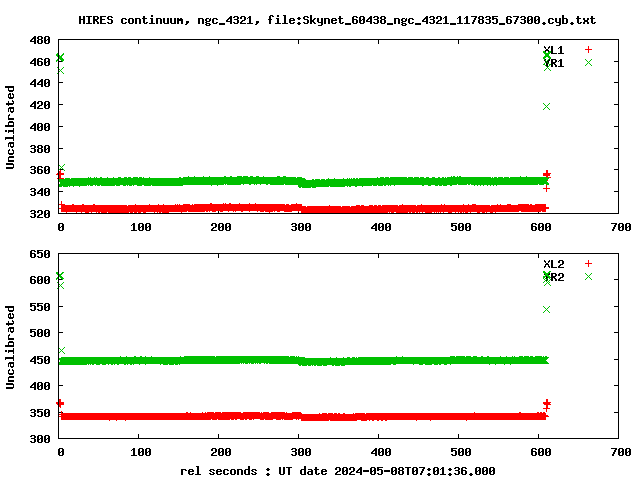
Task: Click the 420 tick label on the top plot
Action: pyautogui.click(x=40, y=105)
